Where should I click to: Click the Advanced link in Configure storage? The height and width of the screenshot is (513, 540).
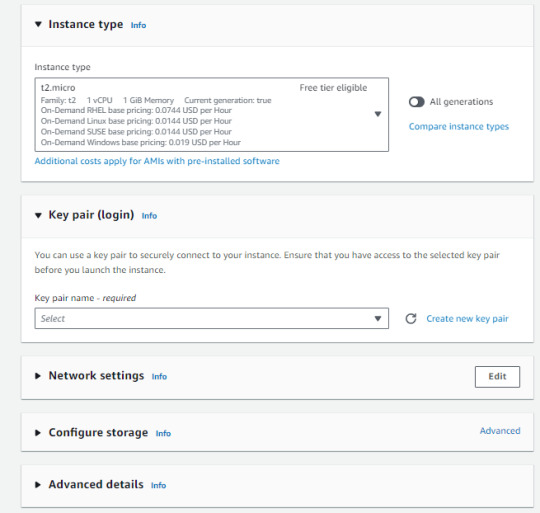point(500,431)
